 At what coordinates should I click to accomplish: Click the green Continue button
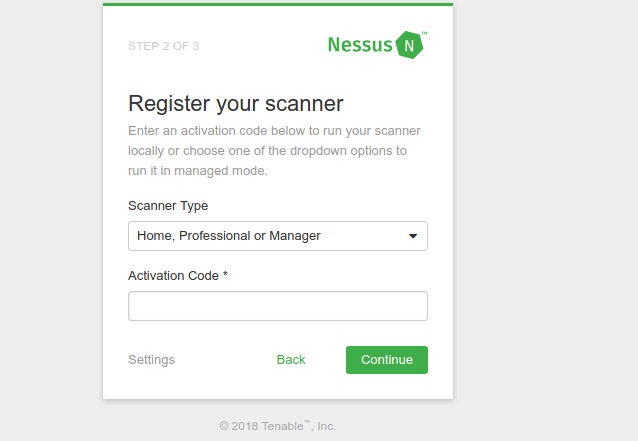coord(387,360)
